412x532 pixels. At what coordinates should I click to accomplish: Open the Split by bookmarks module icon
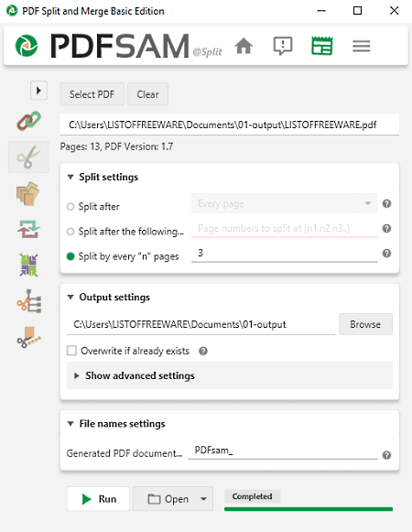point(29,301)
